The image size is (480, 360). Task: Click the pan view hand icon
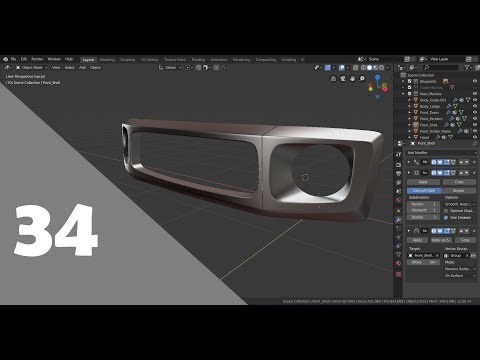click(352, 79)
